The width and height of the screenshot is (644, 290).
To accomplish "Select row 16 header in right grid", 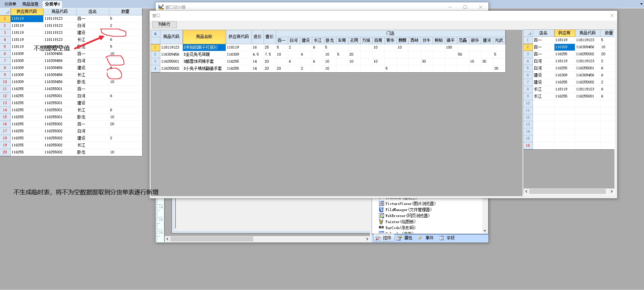I will click(528, 146).
